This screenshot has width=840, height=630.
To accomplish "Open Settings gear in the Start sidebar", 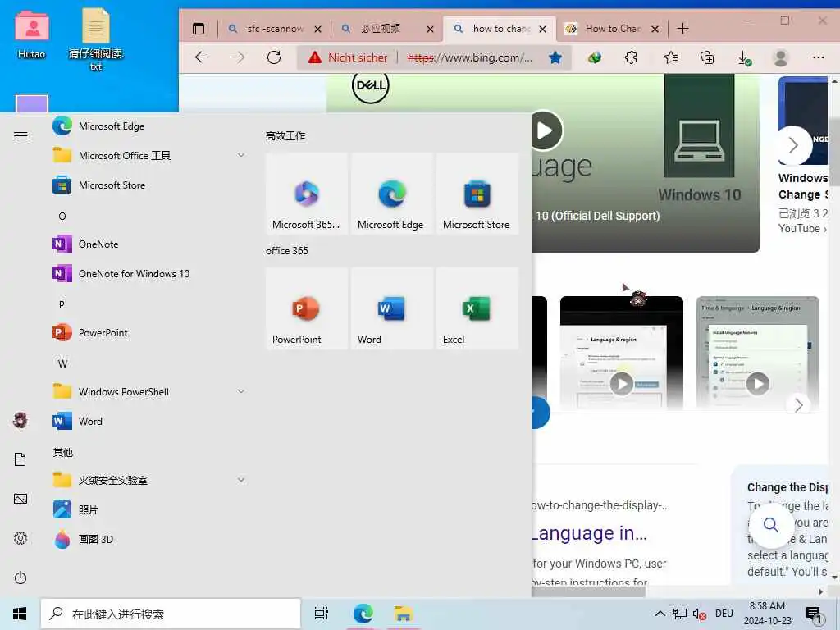I will pyautogui.click(x=21, y=538).
